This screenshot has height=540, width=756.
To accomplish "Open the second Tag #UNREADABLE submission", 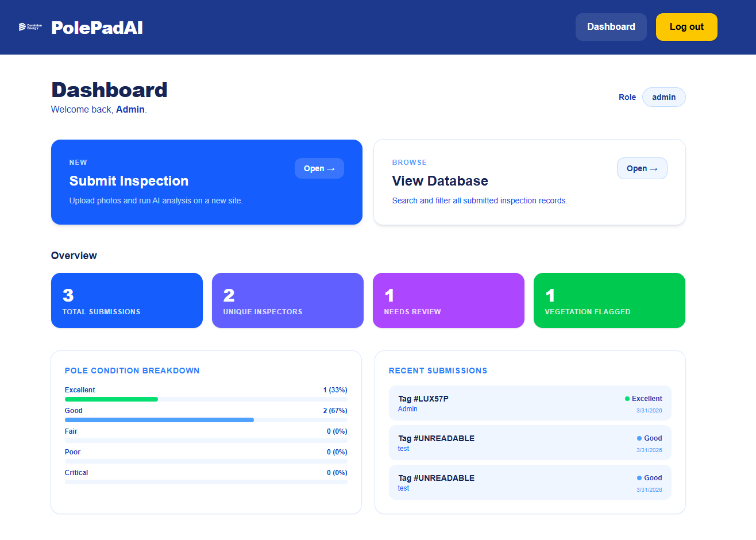I will [530, 482].
